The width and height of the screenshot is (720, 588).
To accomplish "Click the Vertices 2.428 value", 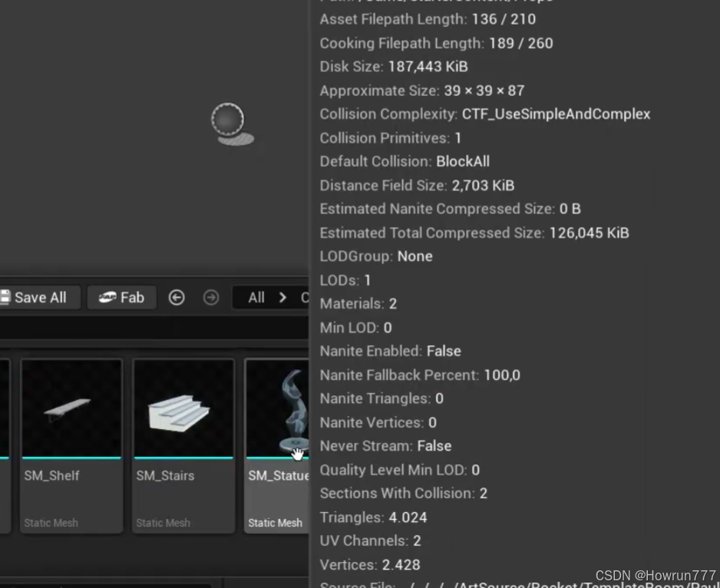I will tap(401, 564).
